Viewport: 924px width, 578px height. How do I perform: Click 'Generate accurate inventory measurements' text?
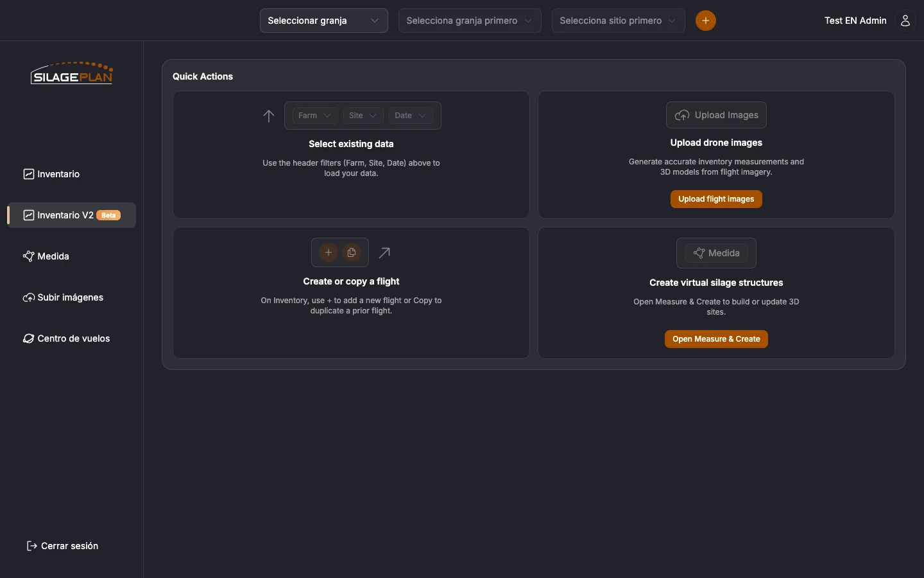716,167
